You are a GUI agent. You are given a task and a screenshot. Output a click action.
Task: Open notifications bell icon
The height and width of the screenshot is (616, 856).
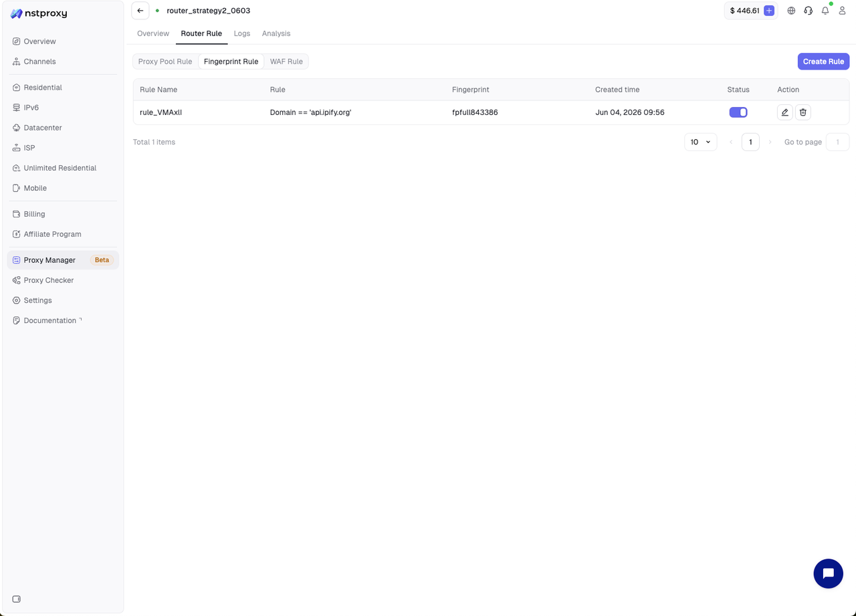825,11
